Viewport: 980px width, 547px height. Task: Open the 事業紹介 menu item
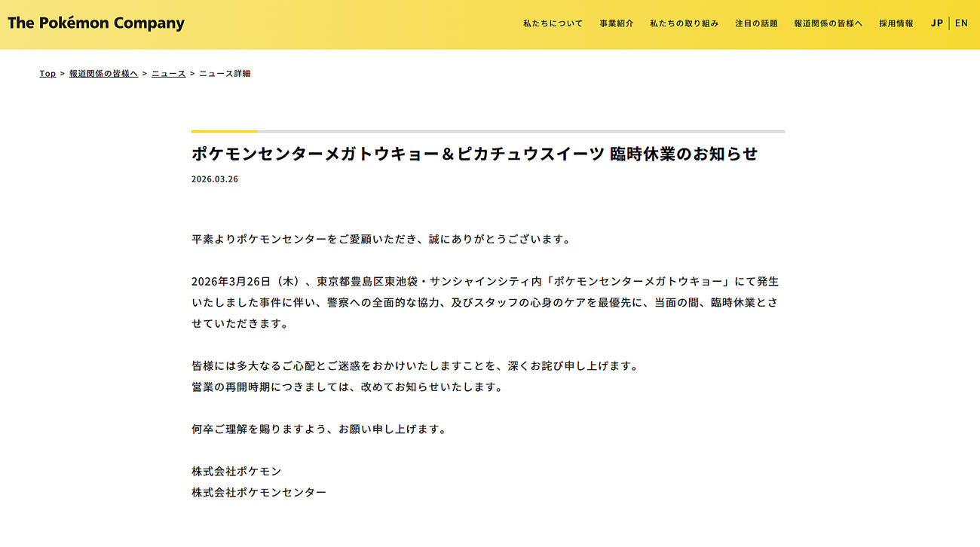click(x=616, y=23)
